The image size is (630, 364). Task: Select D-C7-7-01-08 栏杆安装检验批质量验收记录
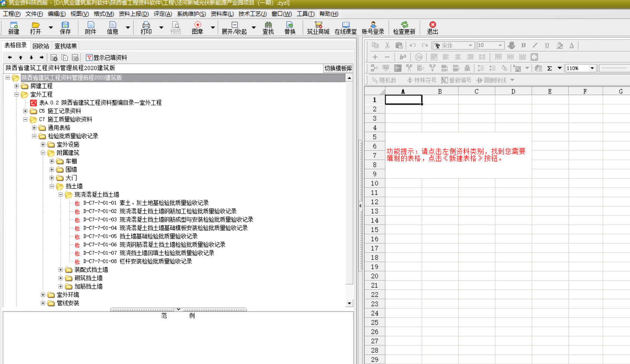[137, 261]
